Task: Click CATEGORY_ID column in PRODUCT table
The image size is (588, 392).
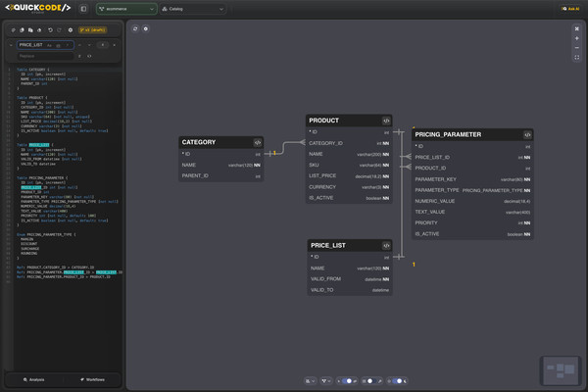Action: [x=349, y=143]
